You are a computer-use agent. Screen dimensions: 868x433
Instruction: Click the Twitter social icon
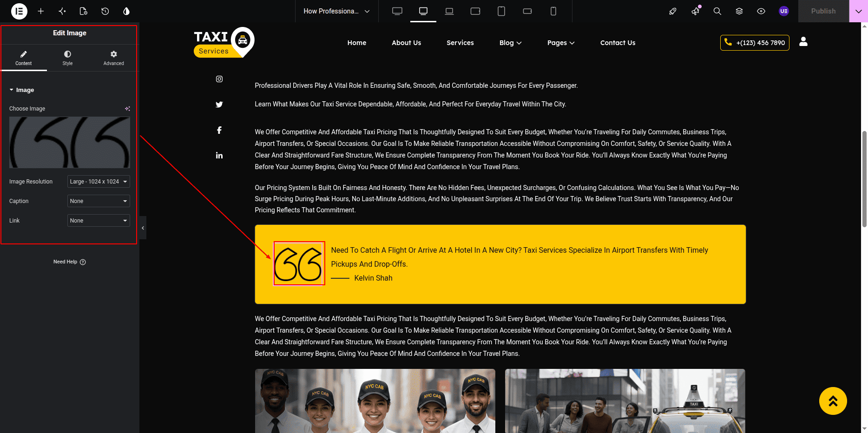[219, 105]
